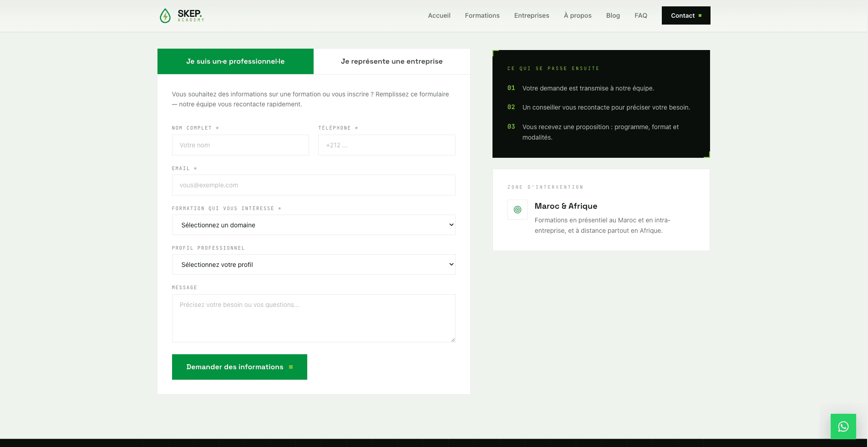The width and height of the screenshot is (868, 447).
Task: Open the WhatsApp chat button
Action: [843, 427]
